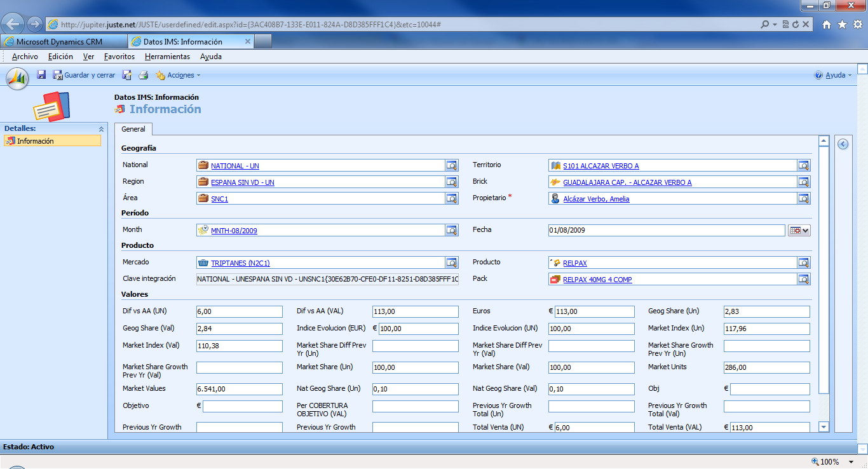The width and height of the screenshot is (868, 469).
Task: Print the record using the printer icon
Action: click(x=144, y=75)
